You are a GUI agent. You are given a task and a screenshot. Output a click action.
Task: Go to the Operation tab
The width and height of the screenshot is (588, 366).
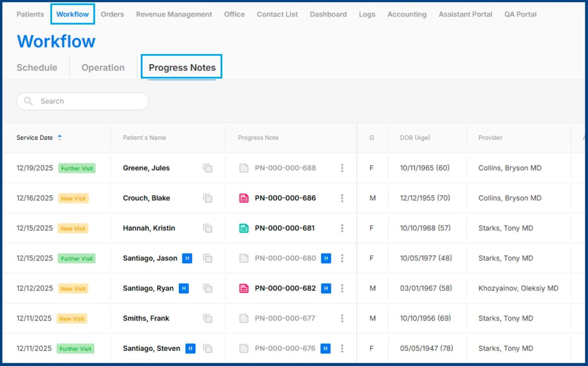(103, 68)
